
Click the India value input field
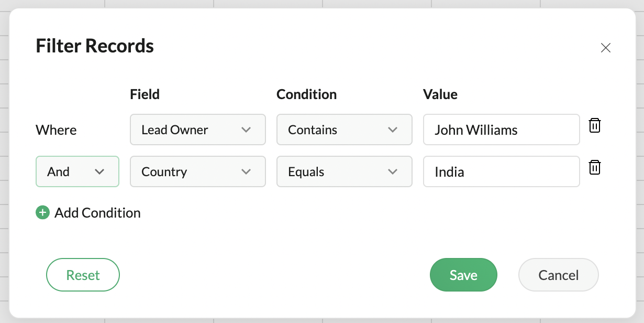tap(501, 171)
